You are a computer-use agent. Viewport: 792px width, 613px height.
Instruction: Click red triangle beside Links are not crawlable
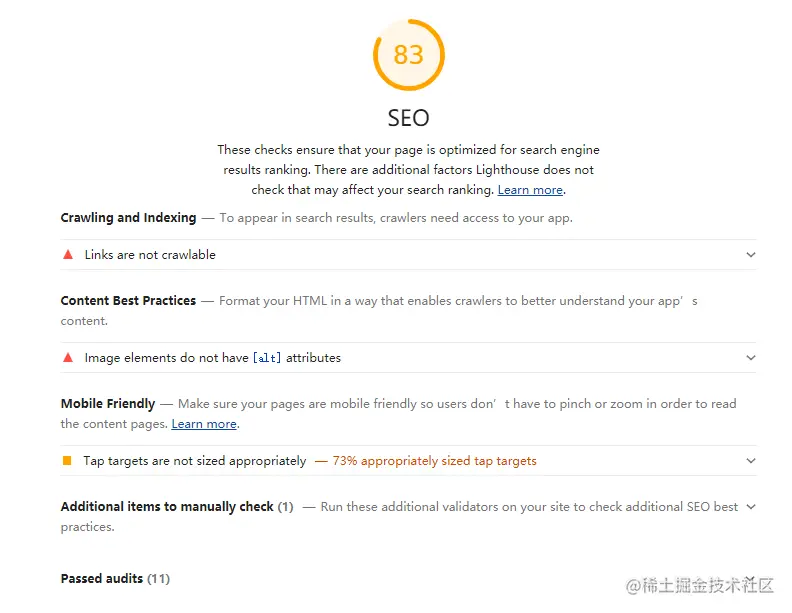pyautogui.click(x=68, y=254)
